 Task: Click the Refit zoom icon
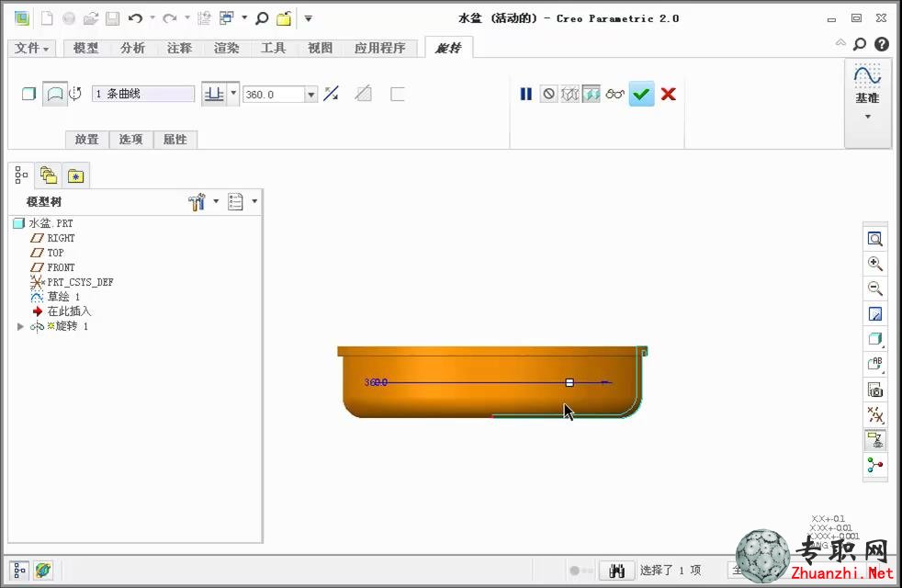pos(875,239)
